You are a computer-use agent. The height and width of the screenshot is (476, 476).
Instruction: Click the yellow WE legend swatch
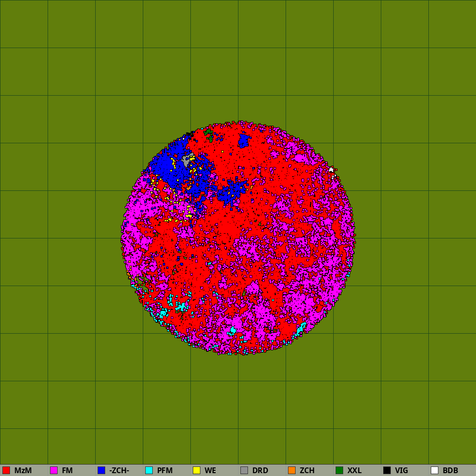197,470
